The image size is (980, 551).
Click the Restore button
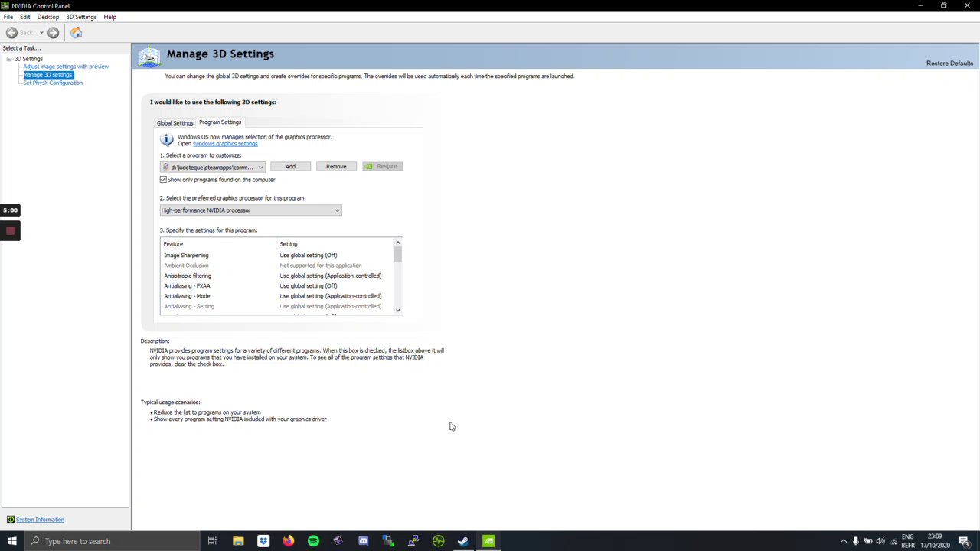[x=382, y=167]
